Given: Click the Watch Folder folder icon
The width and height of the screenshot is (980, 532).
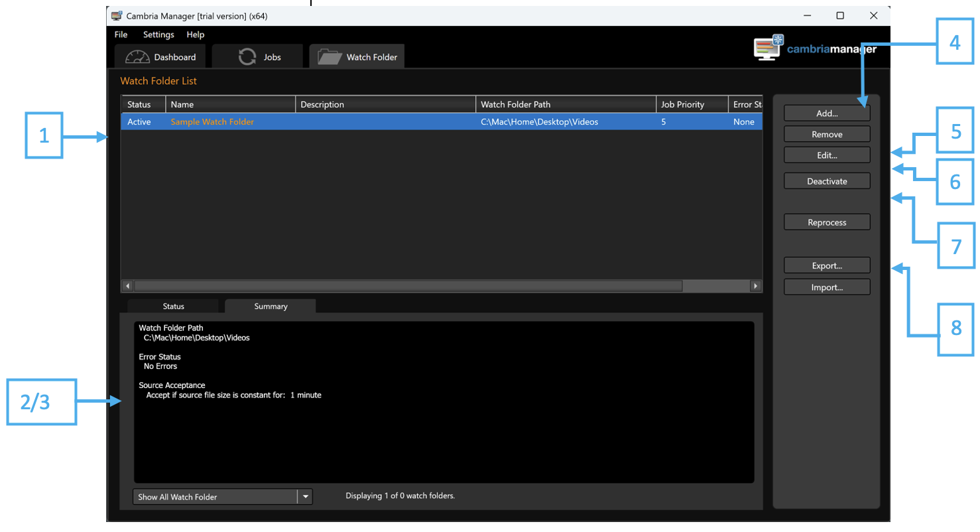Looking at the screenshot, I should 330,56.
